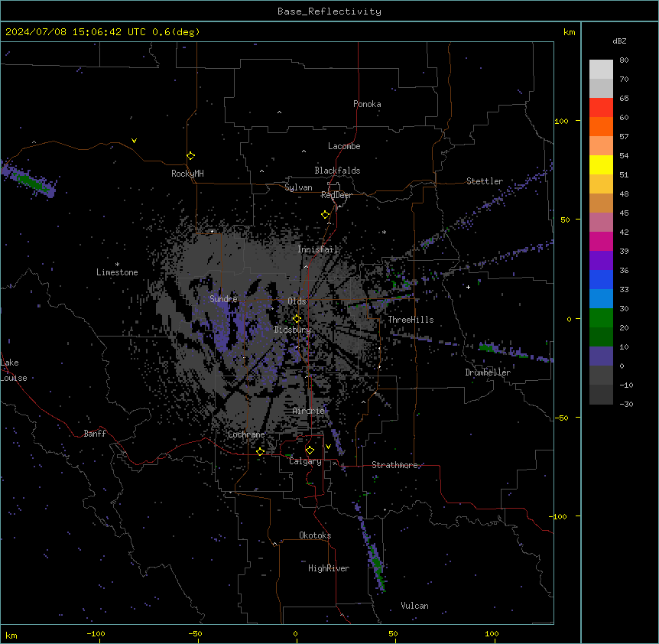Select the Olds city label

pyautogui.click(x=297, y=301)
